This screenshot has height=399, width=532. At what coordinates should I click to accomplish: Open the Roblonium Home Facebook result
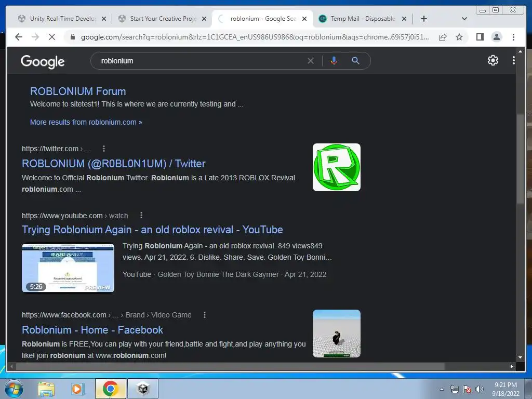tap(92, 330)
